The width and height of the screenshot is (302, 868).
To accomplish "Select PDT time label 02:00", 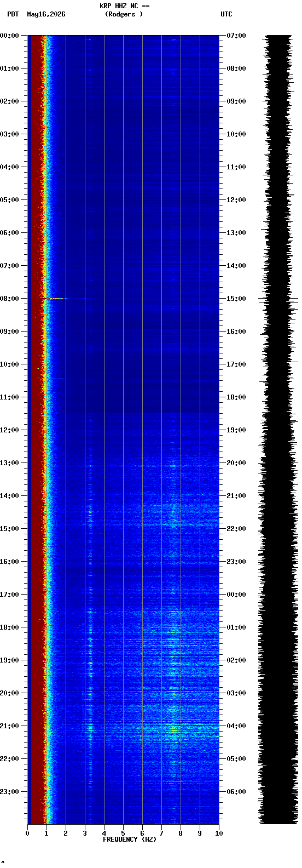I will (x=9, y=101).
